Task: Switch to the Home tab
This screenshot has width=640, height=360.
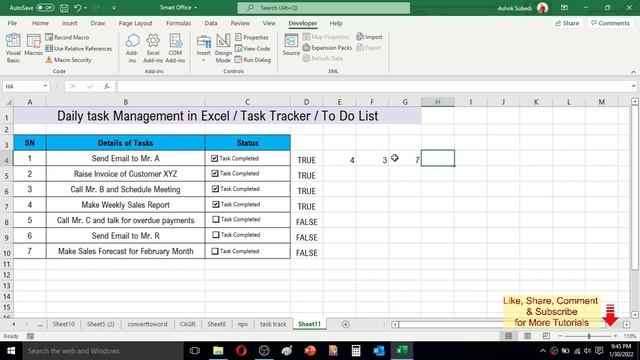Action: [x=40, y=23]
